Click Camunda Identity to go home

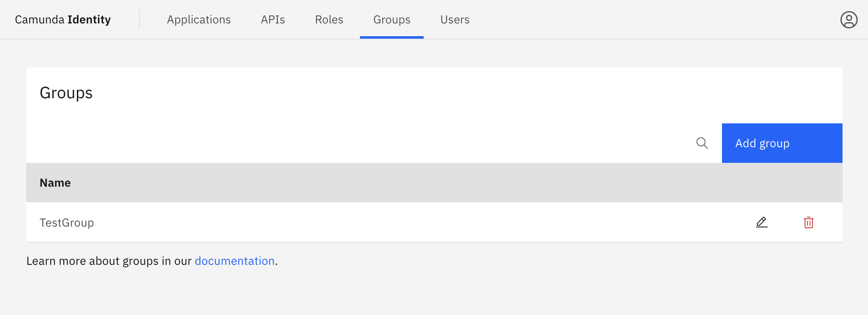[63, 19]
